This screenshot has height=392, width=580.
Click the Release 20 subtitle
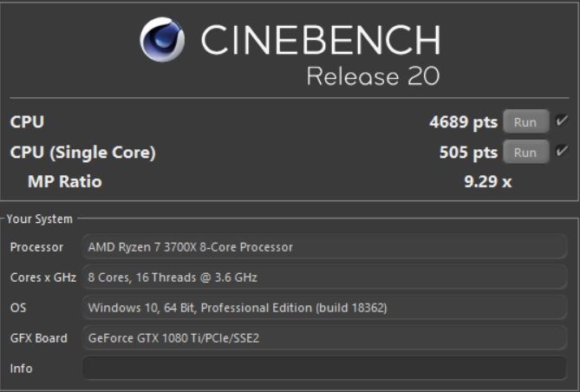coord(373,76)
